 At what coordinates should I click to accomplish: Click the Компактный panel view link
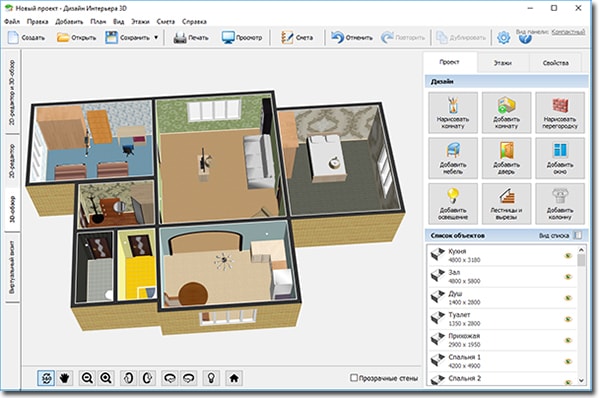[x=568, y=32]
